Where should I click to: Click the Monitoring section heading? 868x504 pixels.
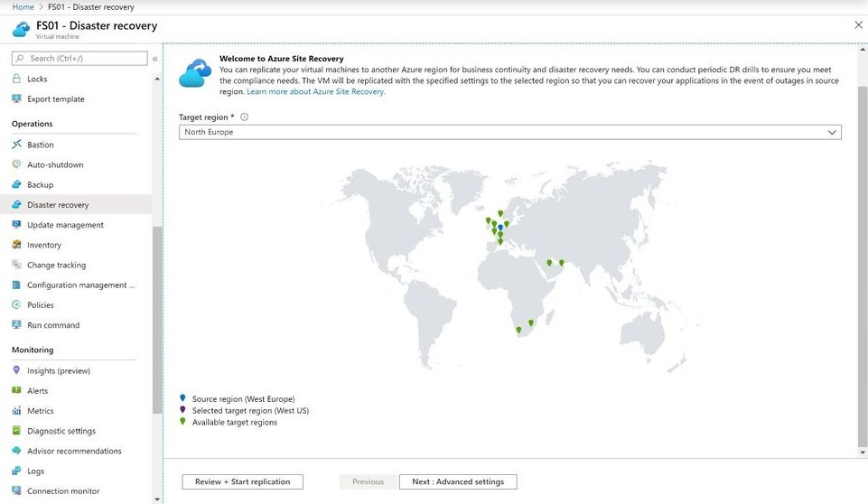point(33,350)
